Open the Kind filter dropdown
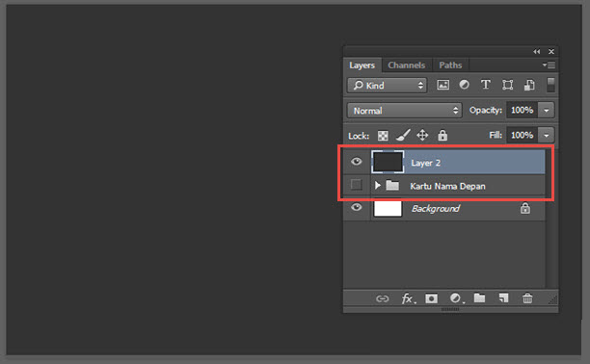The width and height of the screenshot is (590, 364). 388,86
